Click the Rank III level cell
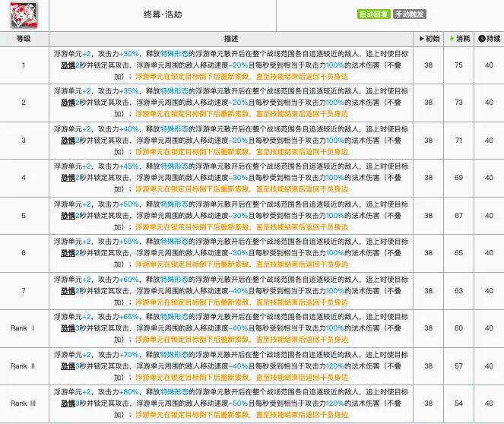Viewport: 504px width, 424px height. click(24, 402)
